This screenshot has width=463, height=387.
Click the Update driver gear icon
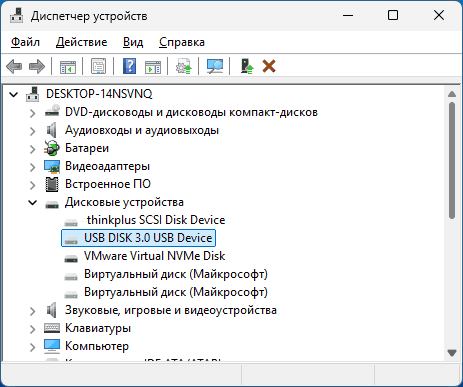[184, 66]
